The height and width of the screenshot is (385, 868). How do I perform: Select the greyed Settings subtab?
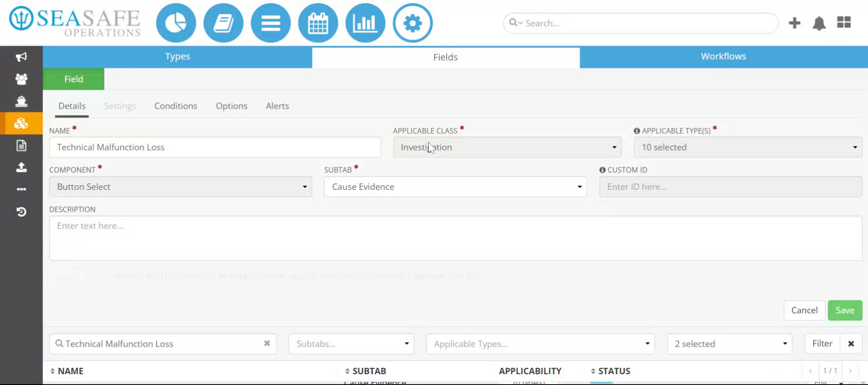pyautogui.click(x=120, y=106)
